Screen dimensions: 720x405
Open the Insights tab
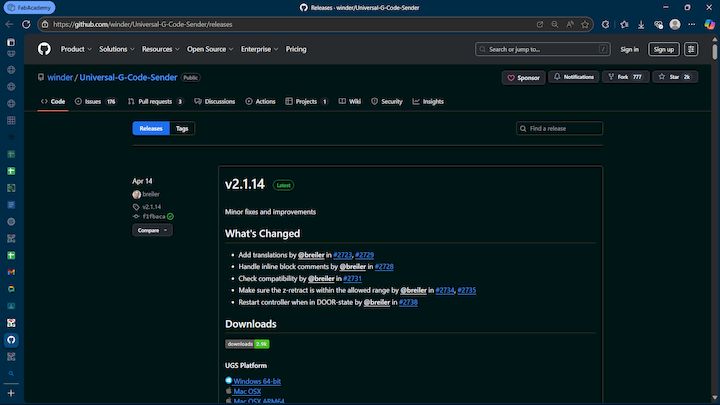(428, 101)
